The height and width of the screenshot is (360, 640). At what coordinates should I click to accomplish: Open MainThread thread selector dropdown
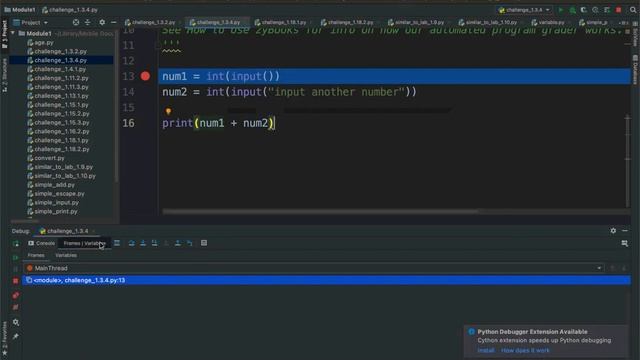click(599, 268)
